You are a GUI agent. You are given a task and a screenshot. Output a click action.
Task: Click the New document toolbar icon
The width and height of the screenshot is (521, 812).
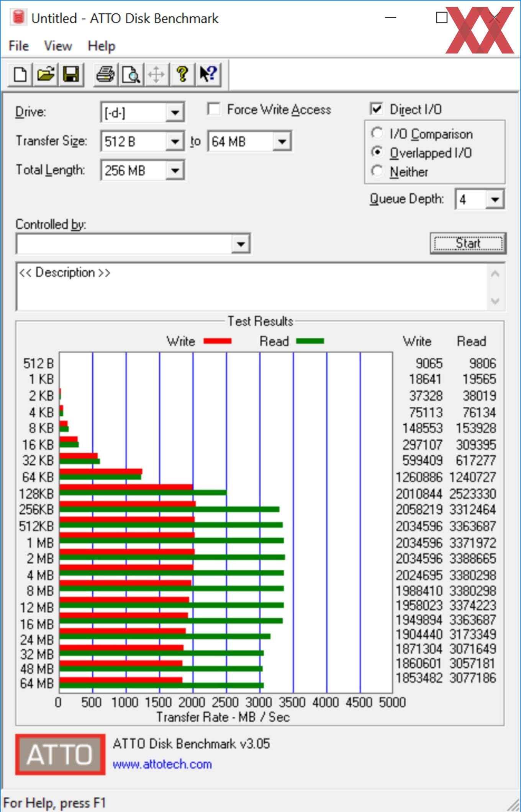tap(20, 74)
